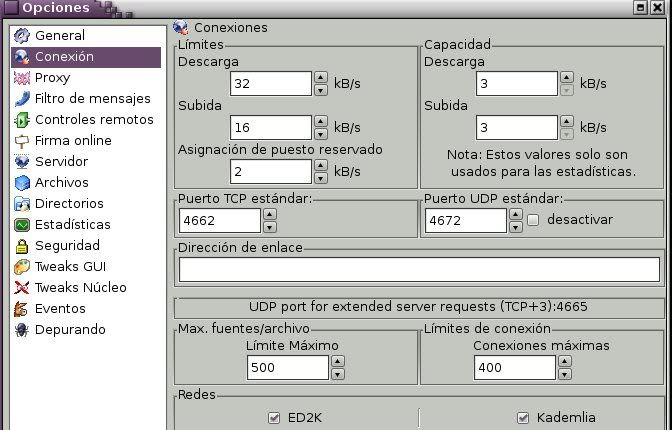672x430 pixels.
Task: Increase Conexiones máximas with up arrow
Action: 565,361
